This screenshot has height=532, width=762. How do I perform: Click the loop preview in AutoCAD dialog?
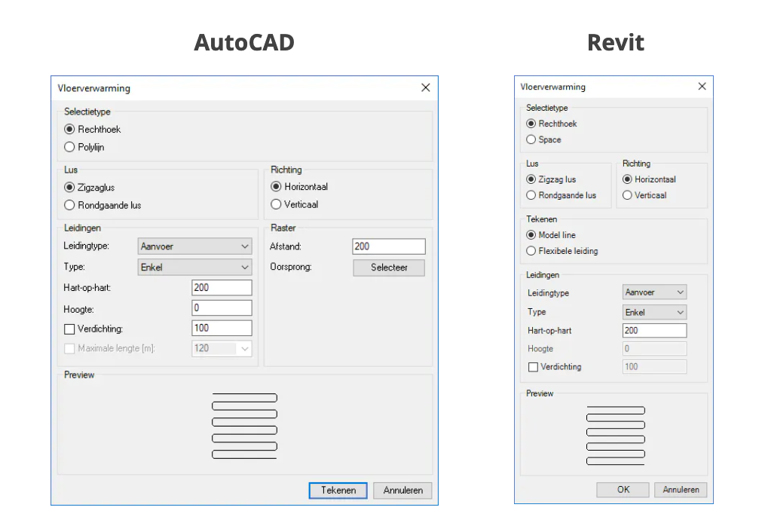pos(244,426)
